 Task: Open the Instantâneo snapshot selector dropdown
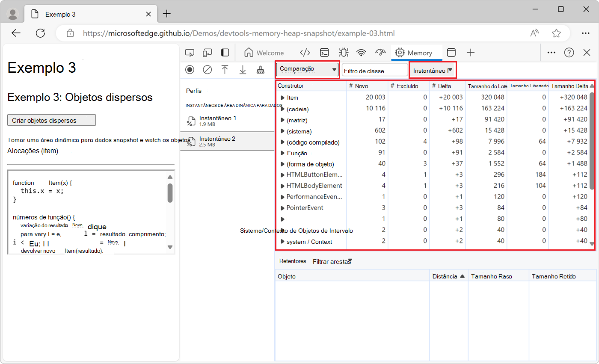click(x=433, y=70)
